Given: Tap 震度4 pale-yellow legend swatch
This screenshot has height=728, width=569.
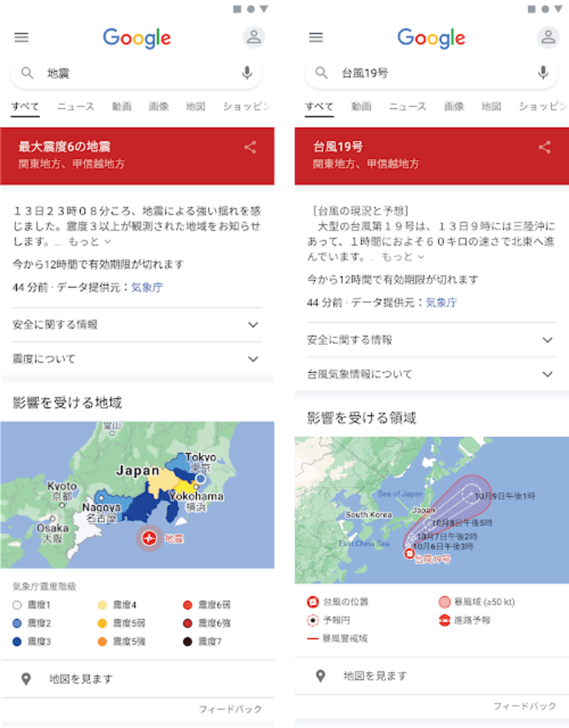Looking at the screenshot, I should [102, 605].
